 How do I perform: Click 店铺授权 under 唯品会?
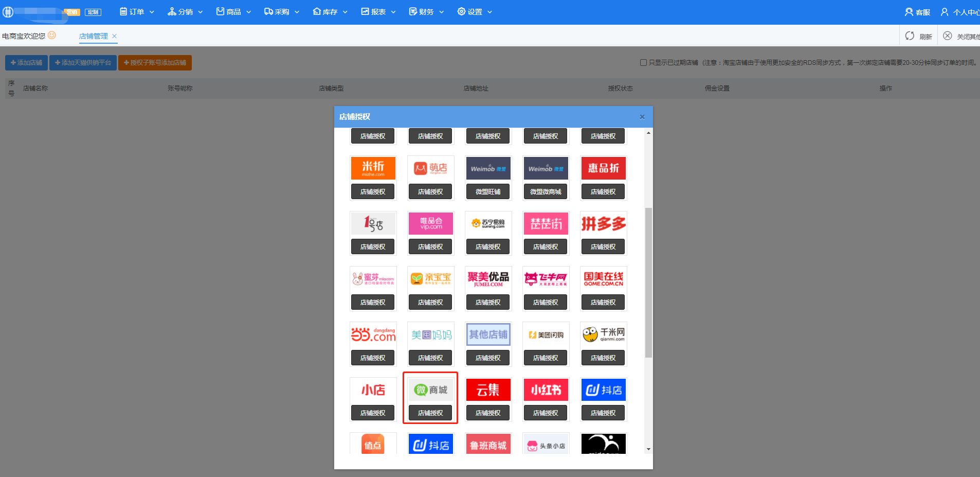430,247
